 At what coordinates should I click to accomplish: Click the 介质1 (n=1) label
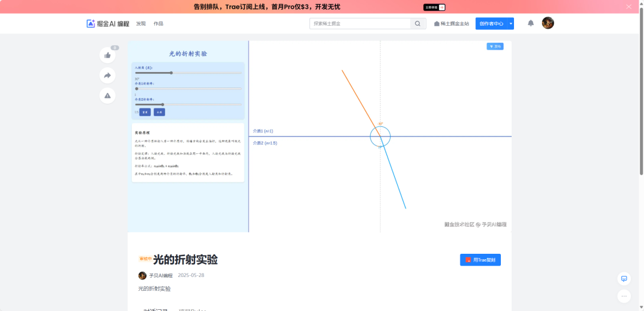(263, 131)
